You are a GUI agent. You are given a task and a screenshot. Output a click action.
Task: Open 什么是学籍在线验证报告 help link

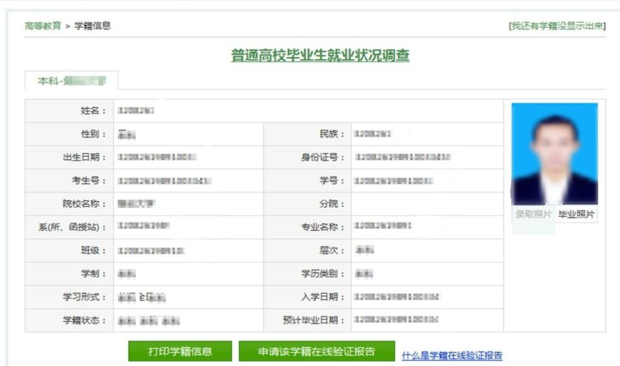[452, 356]
